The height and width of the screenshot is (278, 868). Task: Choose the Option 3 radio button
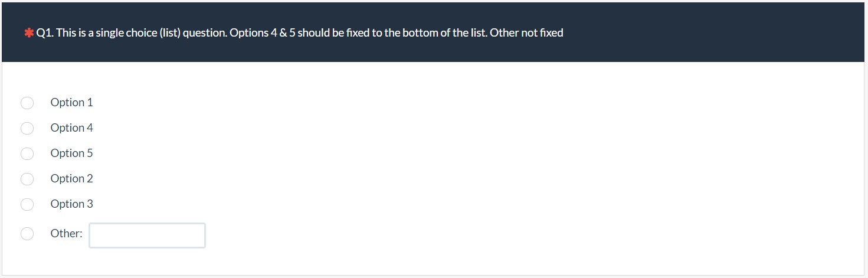(27, 204)
